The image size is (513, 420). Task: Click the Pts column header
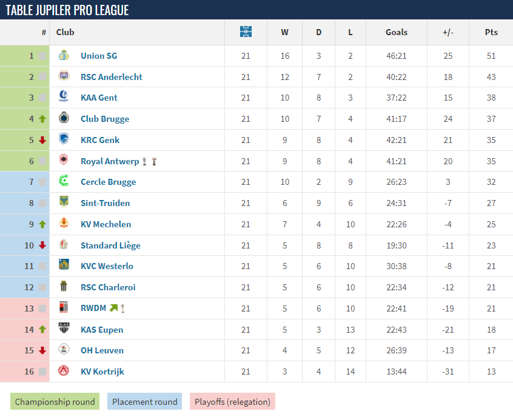point(491,32)
